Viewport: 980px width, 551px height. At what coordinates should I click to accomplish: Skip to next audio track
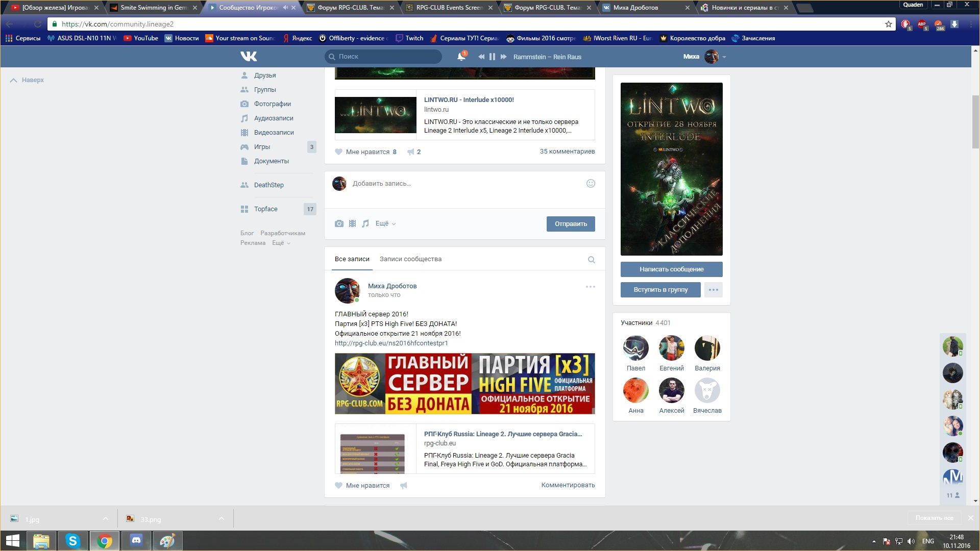[x=503, y=57]
